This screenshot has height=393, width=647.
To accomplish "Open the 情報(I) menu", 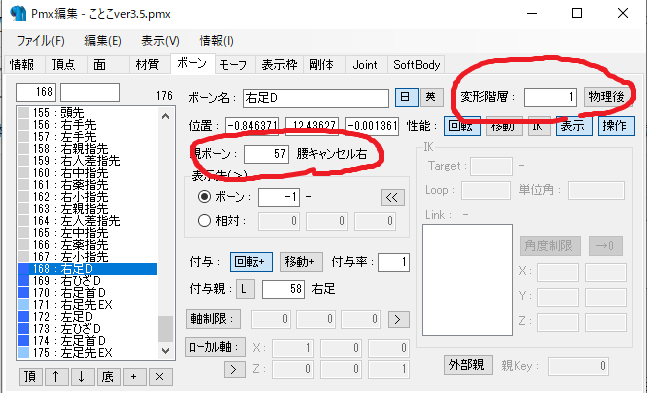I will 217,40.
